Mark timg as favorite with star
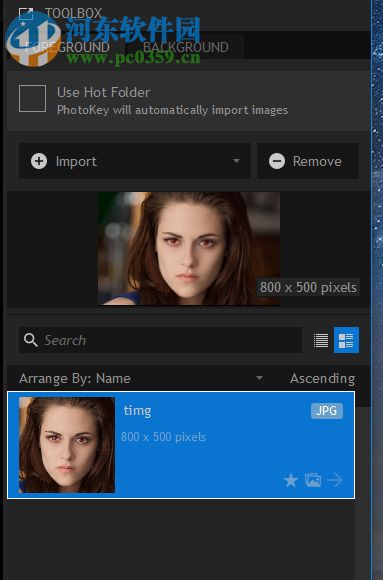The width and height of the screenshot is (383, 580). tap(291, 480)
